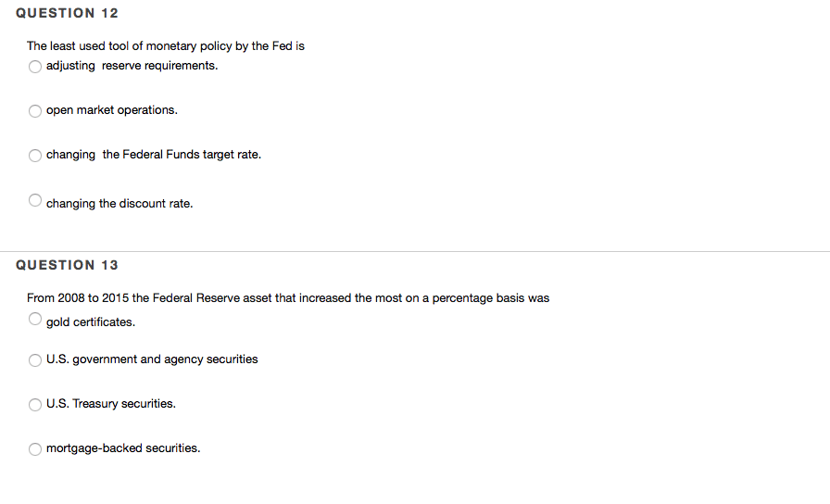Click the 'QUESTION 12' heading

coord(67,13)
